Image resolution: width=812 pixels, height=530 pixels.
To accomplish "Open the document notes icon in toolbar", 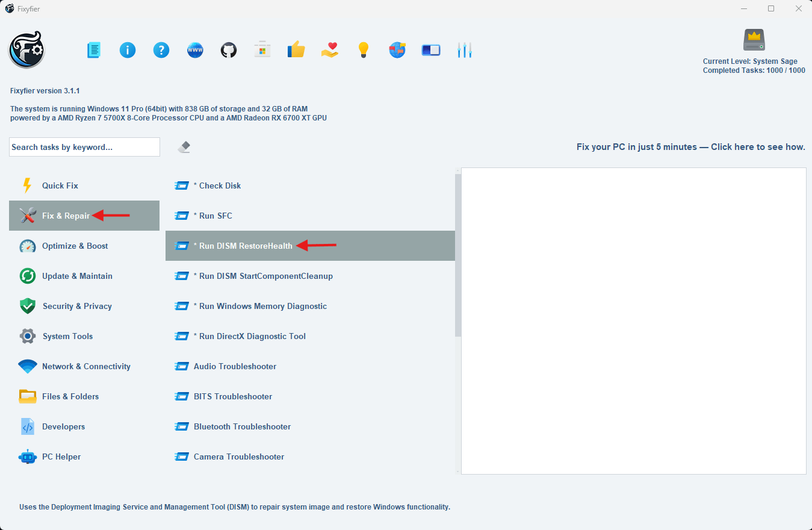I will (94, 50).
